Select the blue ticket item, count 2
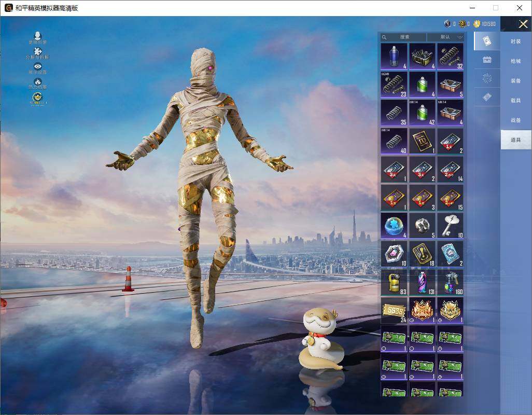This screenshot has height=415, width=532. tap(450, 254)
